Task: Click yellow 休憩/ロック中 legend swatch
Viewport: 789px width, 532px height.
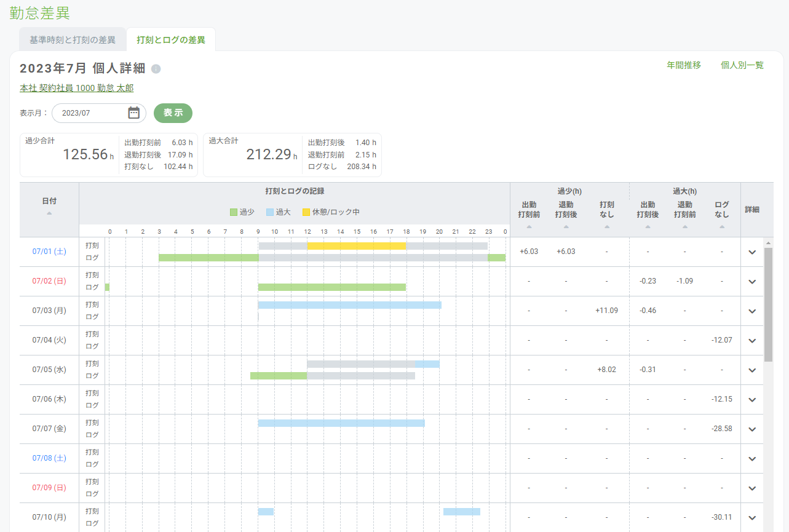Action: click(x=306, y=212)
